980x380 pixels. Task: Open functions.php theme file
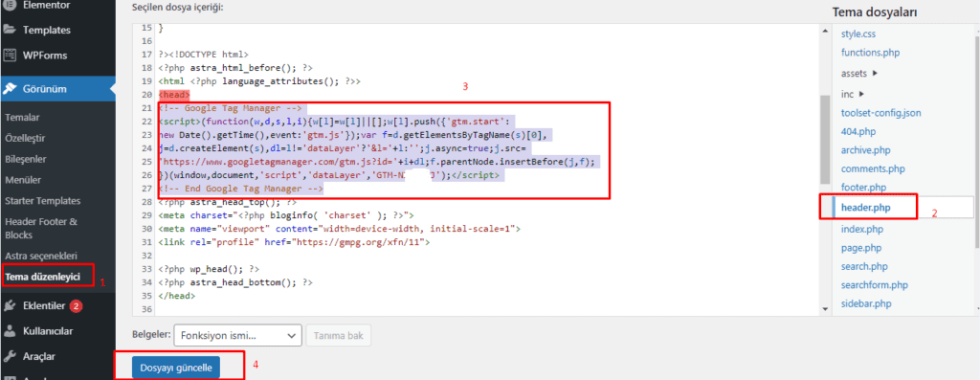click(870, 53)
